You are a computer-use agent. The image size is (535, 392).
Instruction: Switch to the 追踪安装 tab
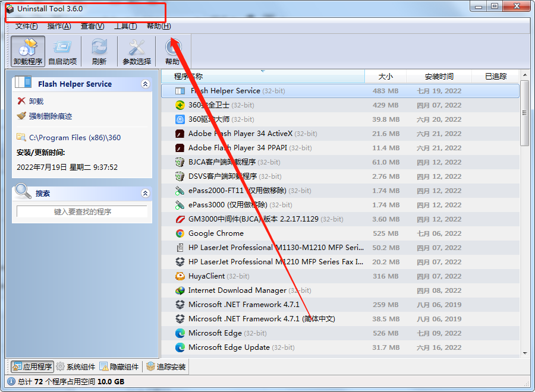pos(166,367)
